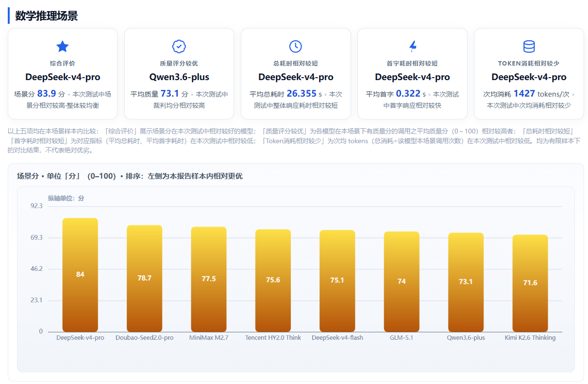Image resolution: width=588 pixels, height=384 pixels.
Task: Click the DeepSeek-v4-flash bar labeled 75.1
Action: pyautogui.click(x=337, y=281)
